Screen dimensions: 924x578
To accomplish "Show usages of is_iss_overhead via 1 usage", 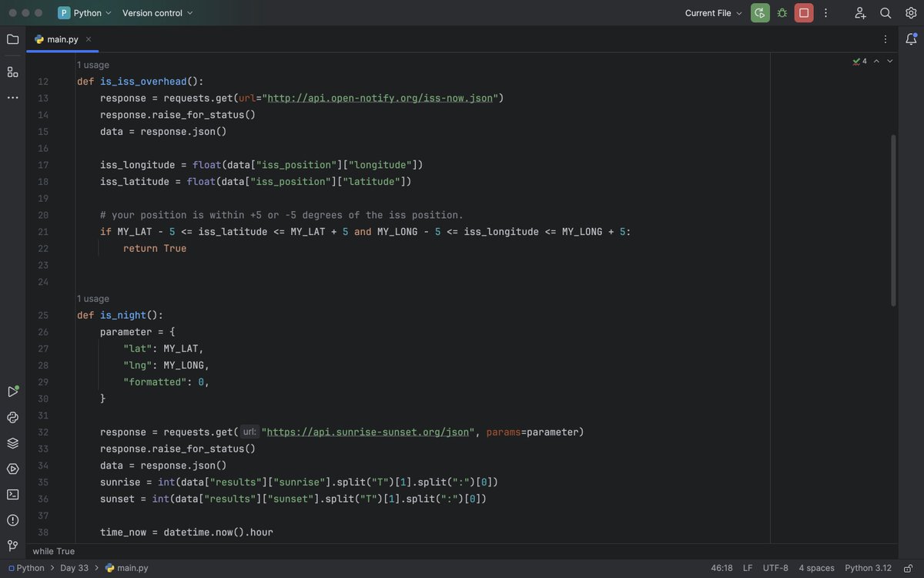I will coord(93,65).
